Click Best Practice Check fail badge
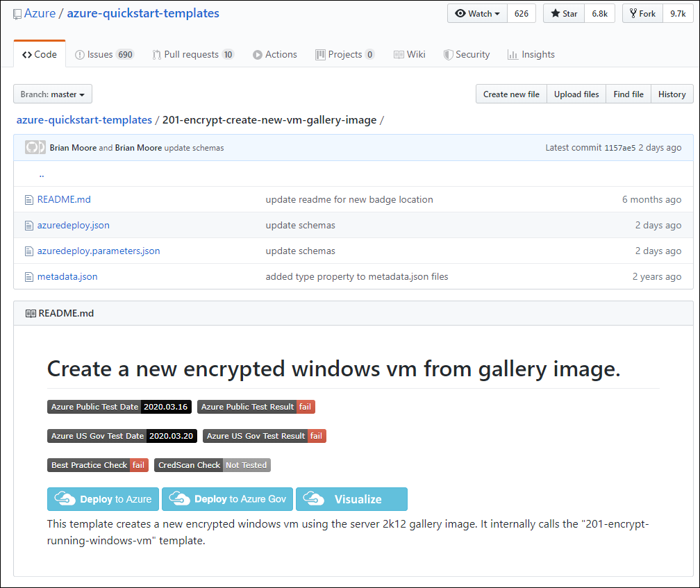This screenshot has height=588, width=700. click(98, 465)
